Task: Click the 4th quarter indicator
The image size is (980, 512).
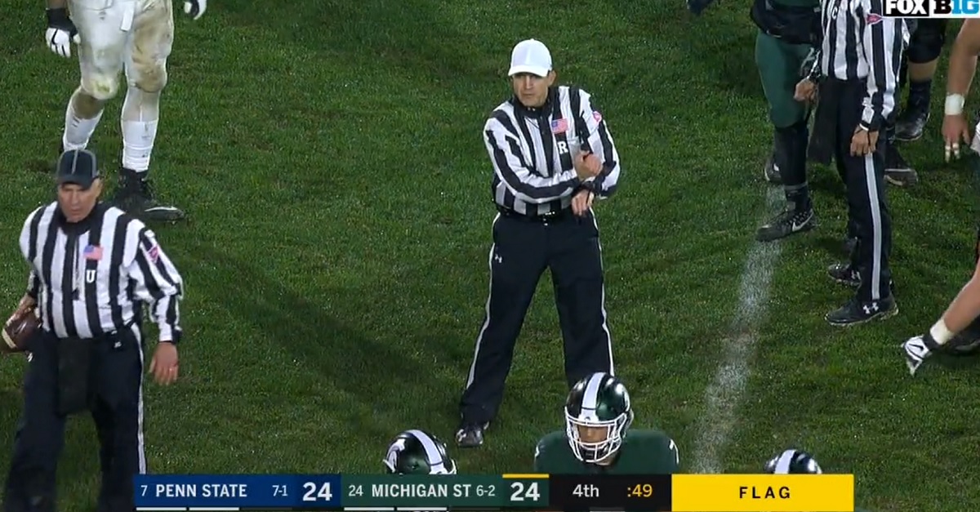Action: pyautogui.click(x=585, y=492)
